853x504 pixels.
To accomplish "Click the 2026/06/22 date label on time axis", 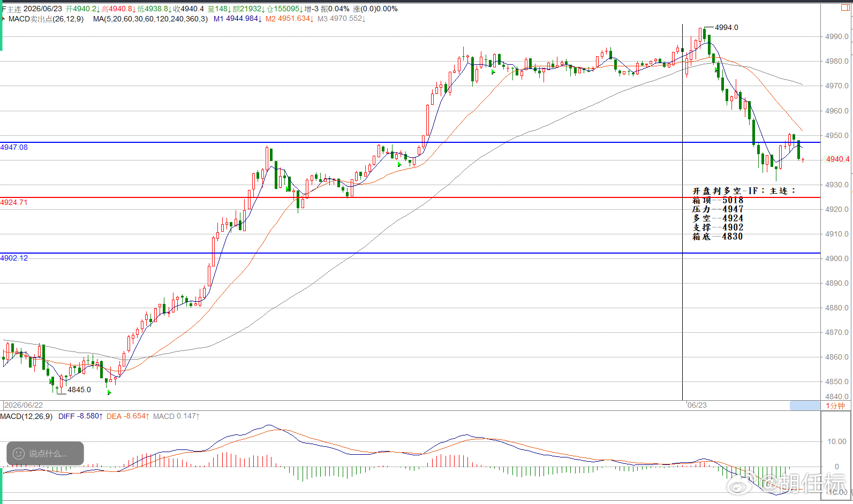I will [x=24, y=405].
